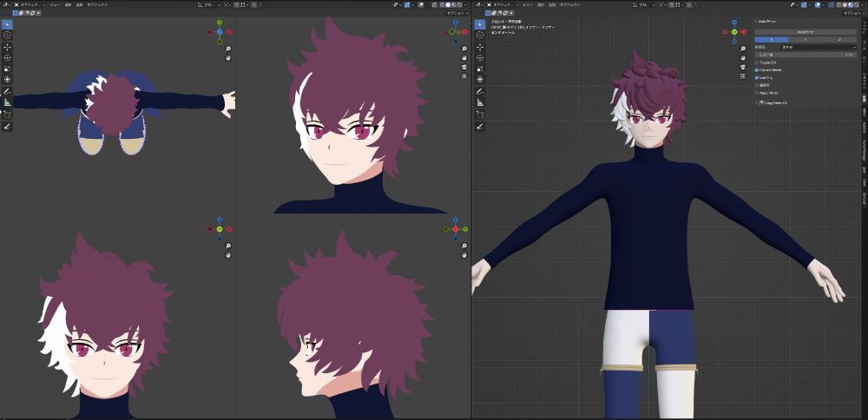This screenshot has width=868, height=420.
Task: Click red X axis on right viewport gizmo
Action: point(745,32)
